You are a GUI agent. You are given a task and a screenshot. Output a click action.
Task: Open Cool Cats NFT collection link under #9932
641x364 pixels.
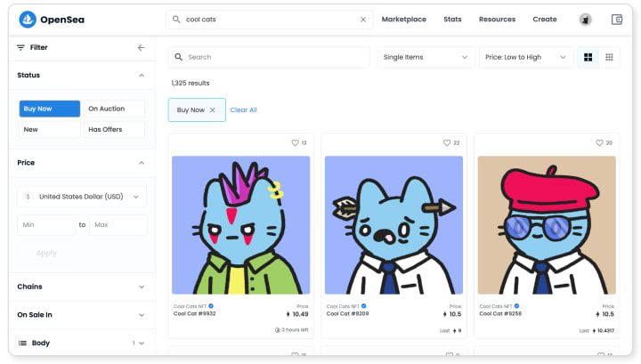[x=191, y=306]
